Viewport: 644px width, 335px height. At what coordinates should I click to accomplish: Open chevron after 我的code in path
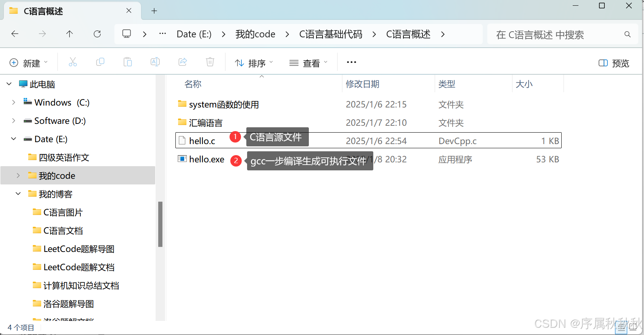tap(287, 34)
